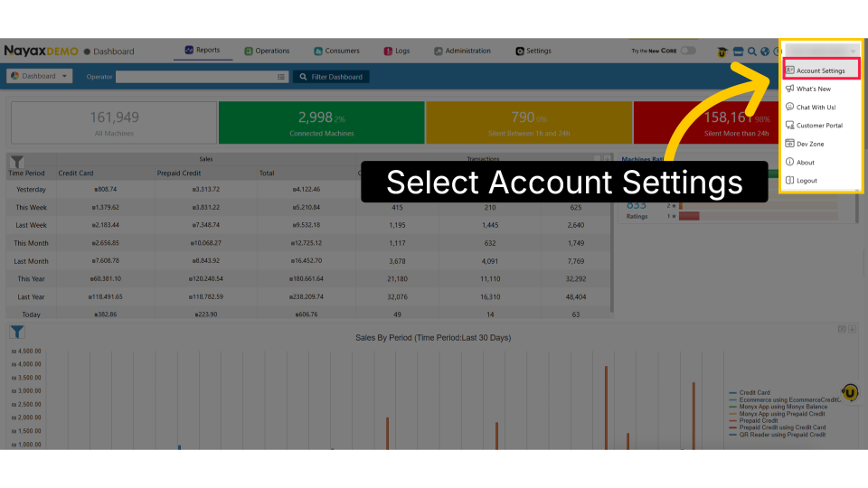The image size is (868, 488).
Task: Click the Operator input field
Action: [x=196, y=77]
